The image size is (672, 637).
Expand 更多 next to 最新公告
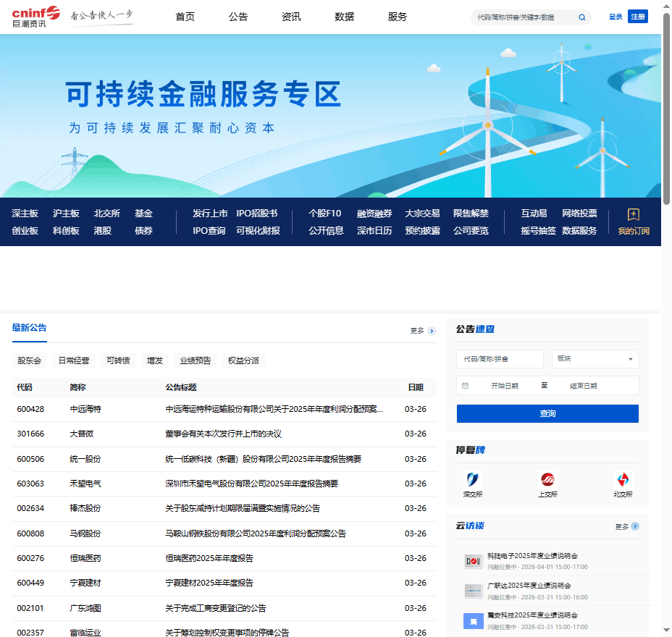(418, 330)
